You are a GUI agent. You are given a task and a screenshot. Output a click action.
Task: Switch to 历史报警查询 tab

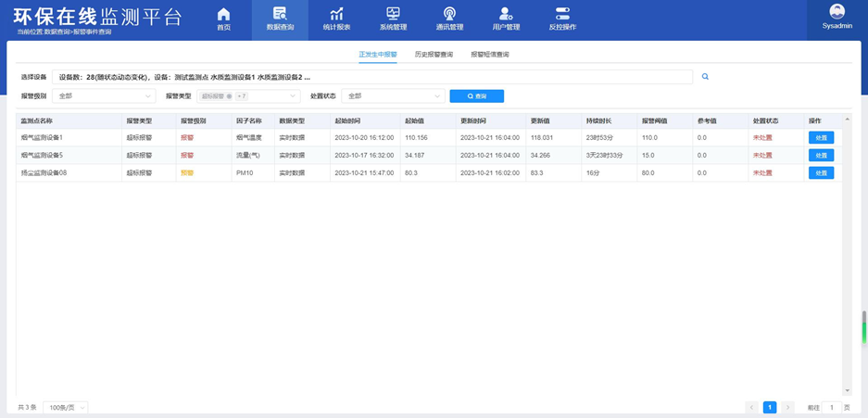(434, 55)
